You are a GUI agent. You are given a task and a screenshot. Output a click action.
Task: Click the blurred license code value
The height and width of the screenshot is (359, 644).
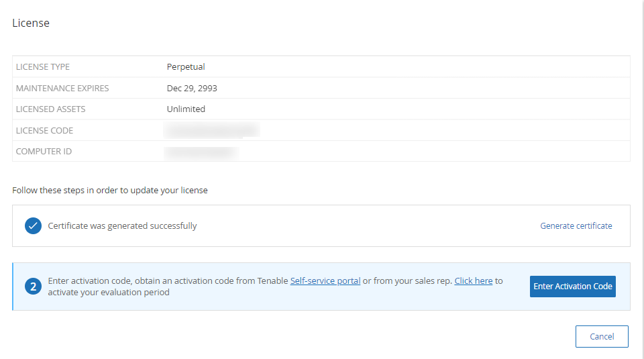tap(212, 130)
